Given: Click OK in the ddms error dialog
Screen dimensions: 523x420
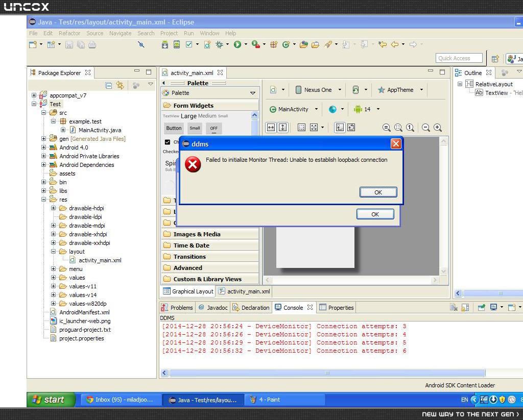Looking at the screenshot, I should [x=378, y=192].
